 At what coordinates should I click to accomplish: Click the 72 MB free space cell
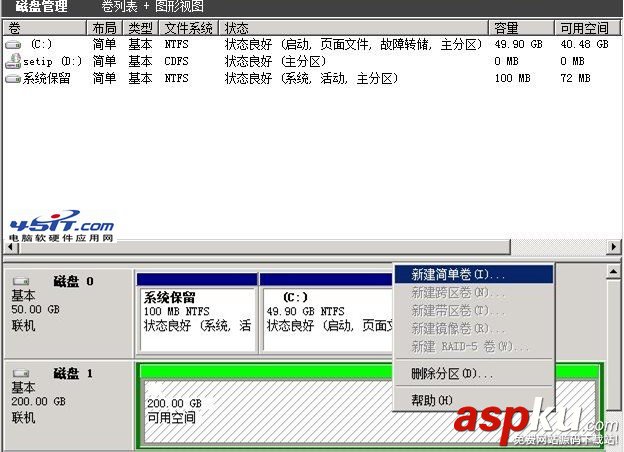click(575, 78)
